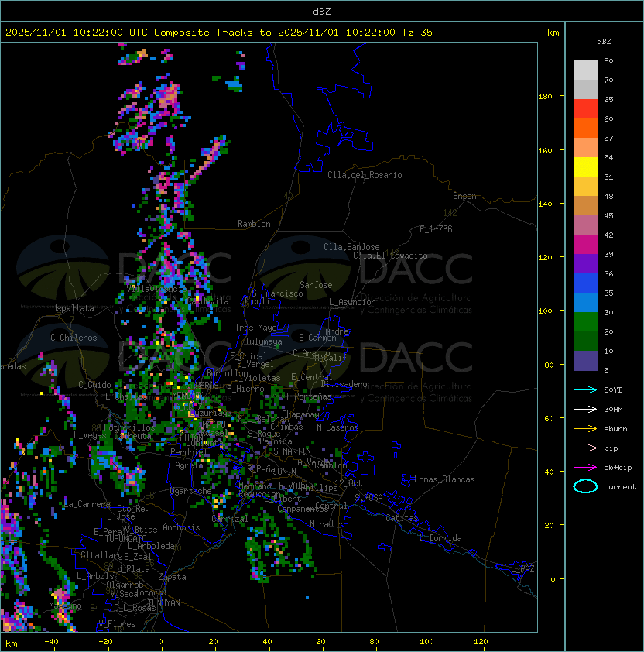Click the L_PAZ map label

point(522,568)
